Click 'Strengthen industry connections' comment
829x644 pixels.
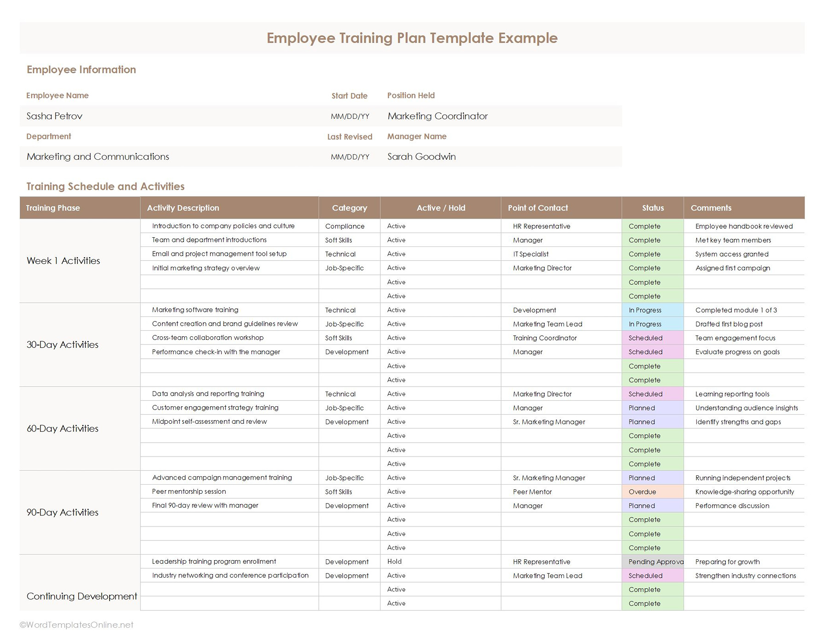pos(746,575)
